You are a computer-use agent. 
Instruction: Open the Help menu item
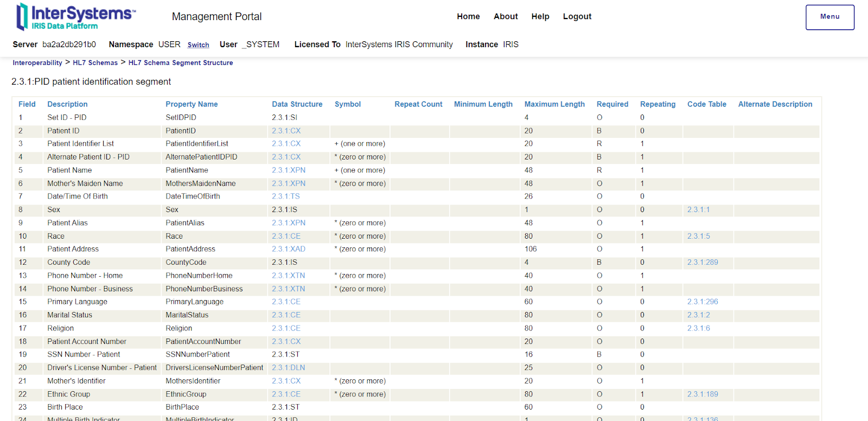tap(540, 16)
